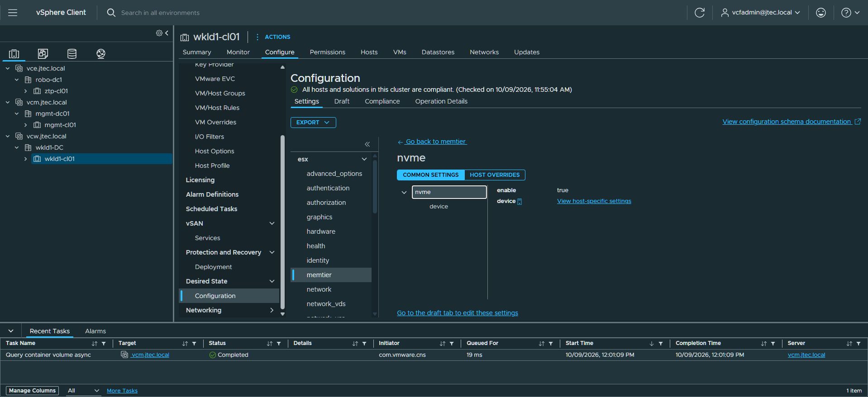This screenshot has width=868, height=397.
Task: Open the vcfadmin@jtec.local user menu
Action: [x=761, y=13]
